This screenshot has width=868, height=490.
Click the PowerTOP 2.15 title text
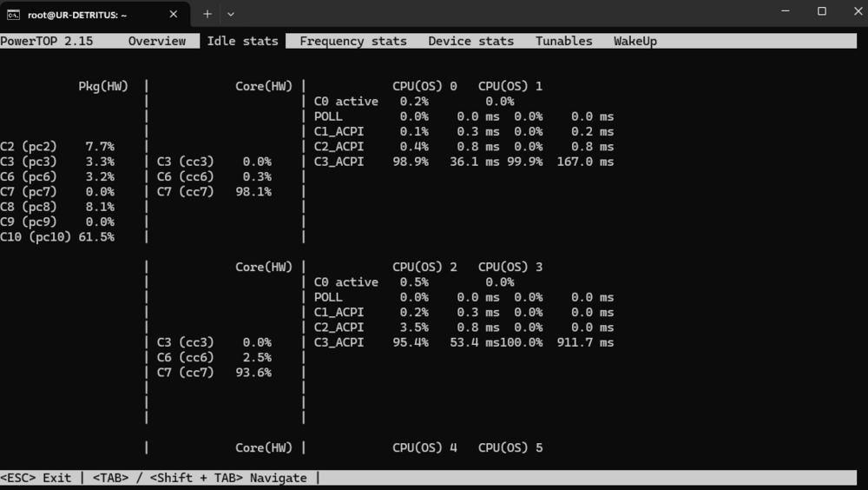click(47, 41)
